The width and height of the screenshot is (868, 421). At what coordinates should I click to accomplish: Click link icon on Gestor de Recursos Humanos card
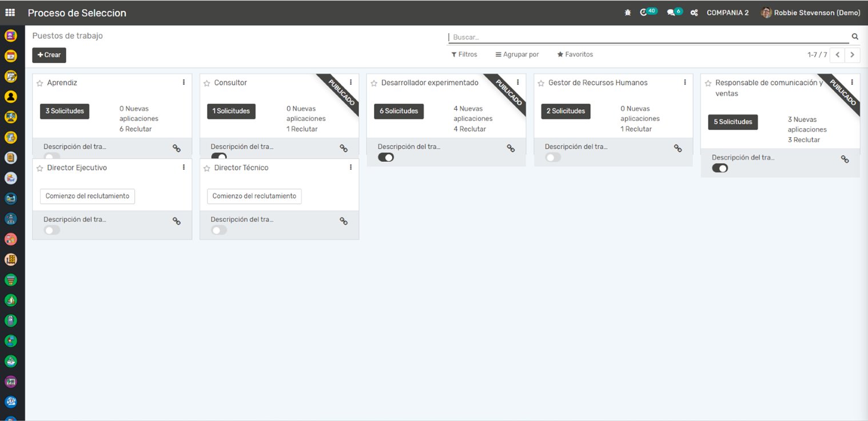(678, 148)
